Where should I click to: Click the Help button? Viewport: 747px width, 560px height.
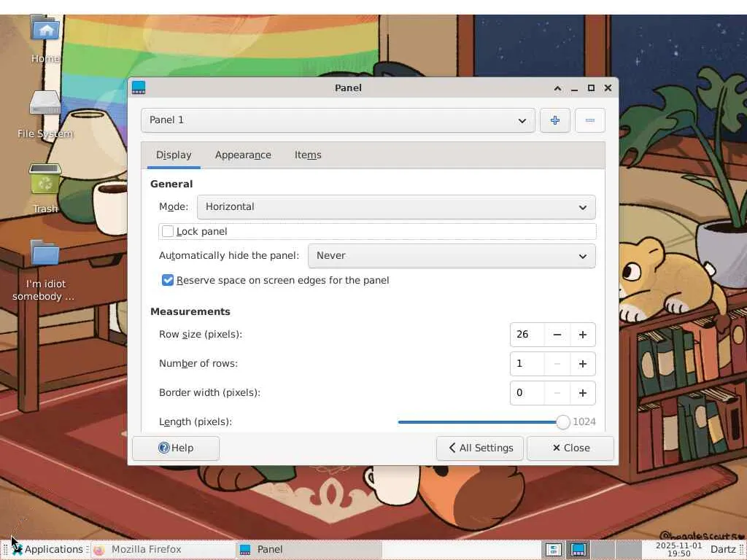pyautogui.click(x=176, y=448)
